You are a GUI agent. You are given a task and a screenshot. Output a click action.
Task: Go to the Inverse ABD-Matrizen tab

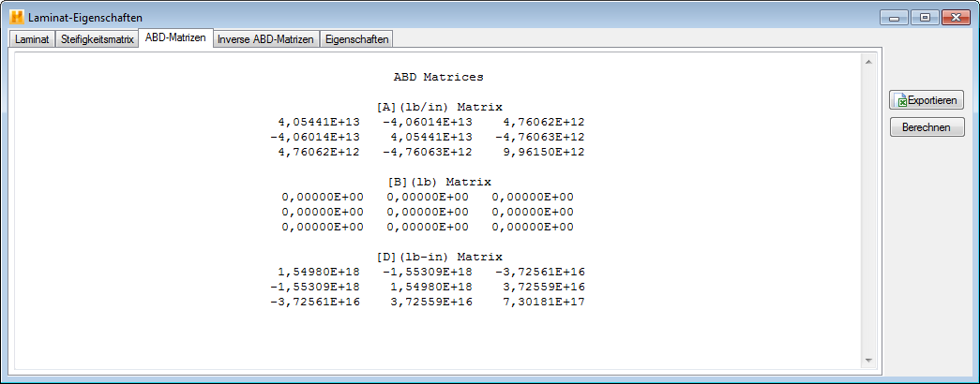point(265,39)
